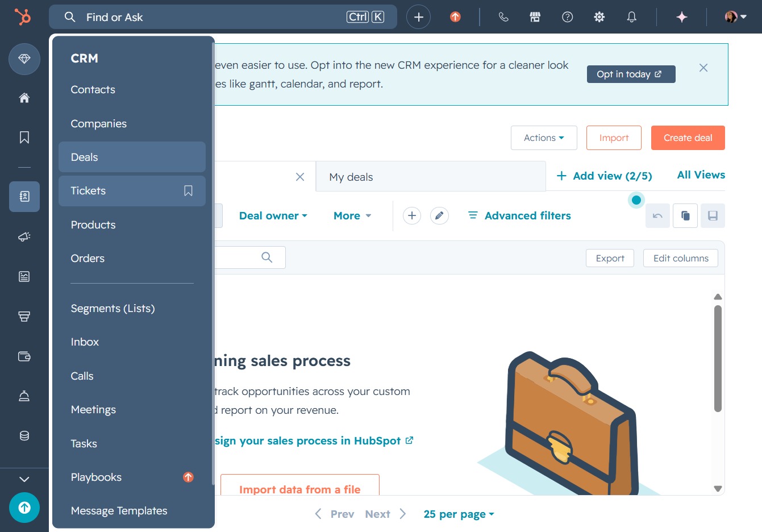Click the table search magnifier icon

267,257
